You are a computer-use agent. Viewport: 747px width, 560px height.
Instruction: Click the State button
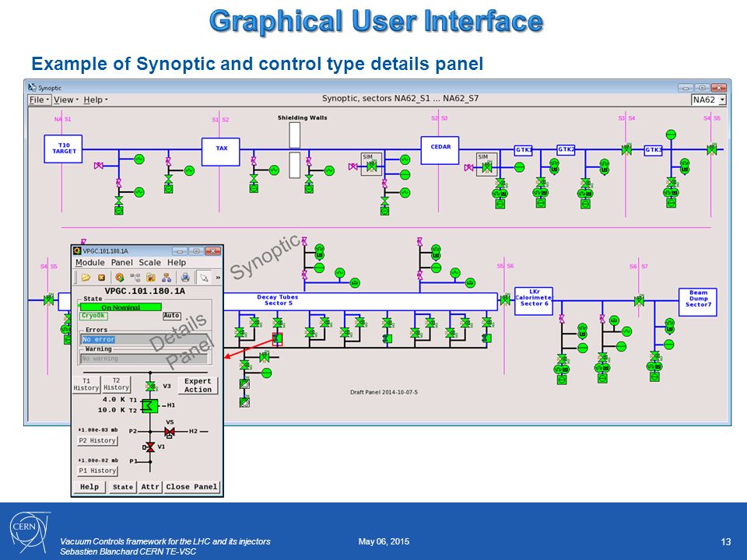point(123,487)
